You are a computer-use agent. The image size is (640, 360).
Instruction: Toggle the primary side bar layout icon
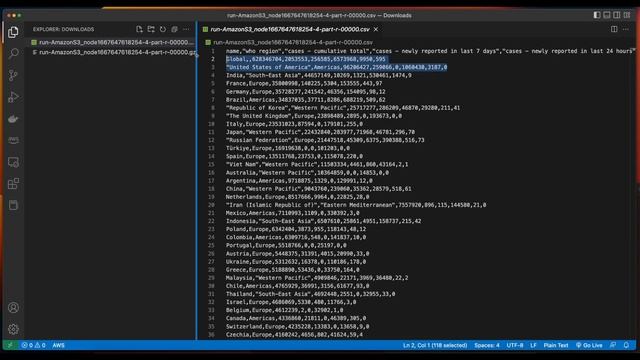click(597, 15)
